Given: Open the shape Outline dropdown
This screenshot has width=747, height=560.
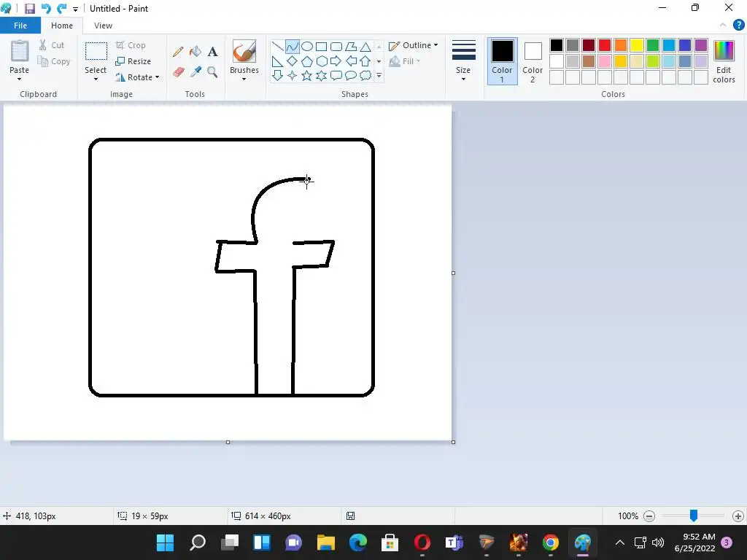Looking at the screenshot, I should 414,45.
